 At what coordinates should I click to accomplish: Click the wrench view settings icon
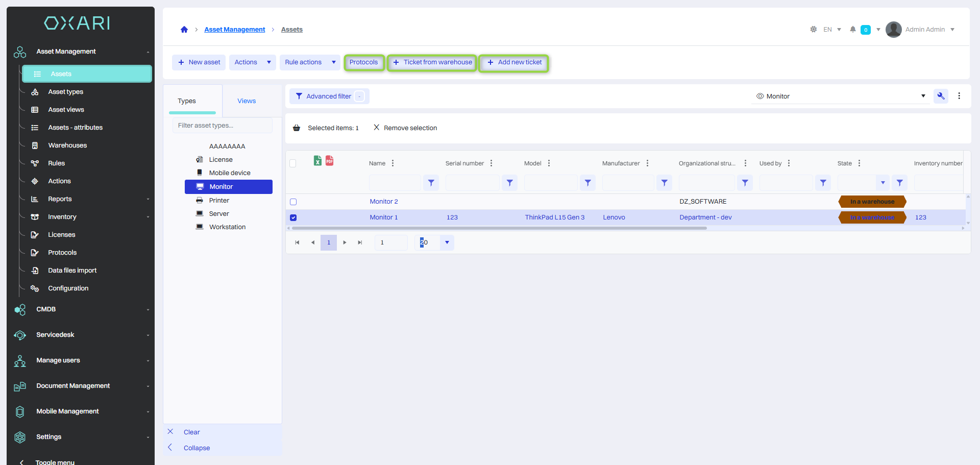(941, 96)
